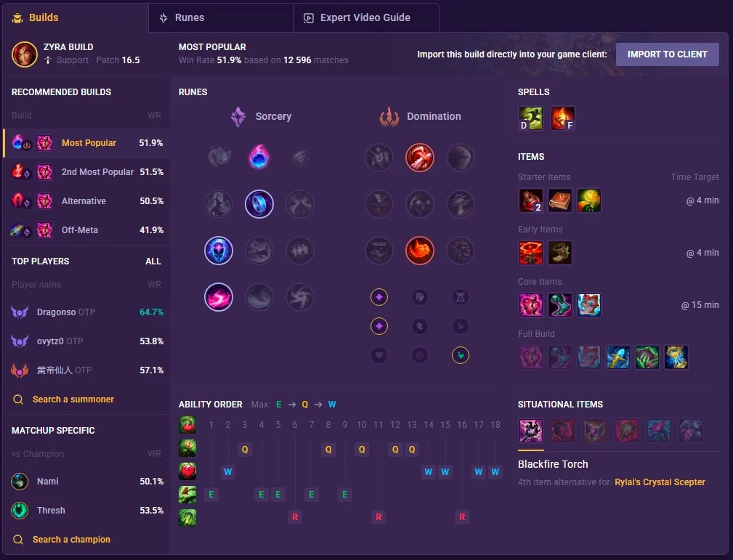
Task: Click the Health Potion starter item
Action: coord(530,200)
